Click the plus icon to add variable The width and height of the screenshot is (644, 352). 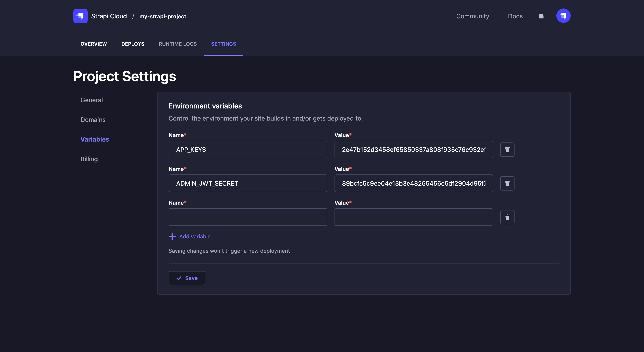(172, 237)
